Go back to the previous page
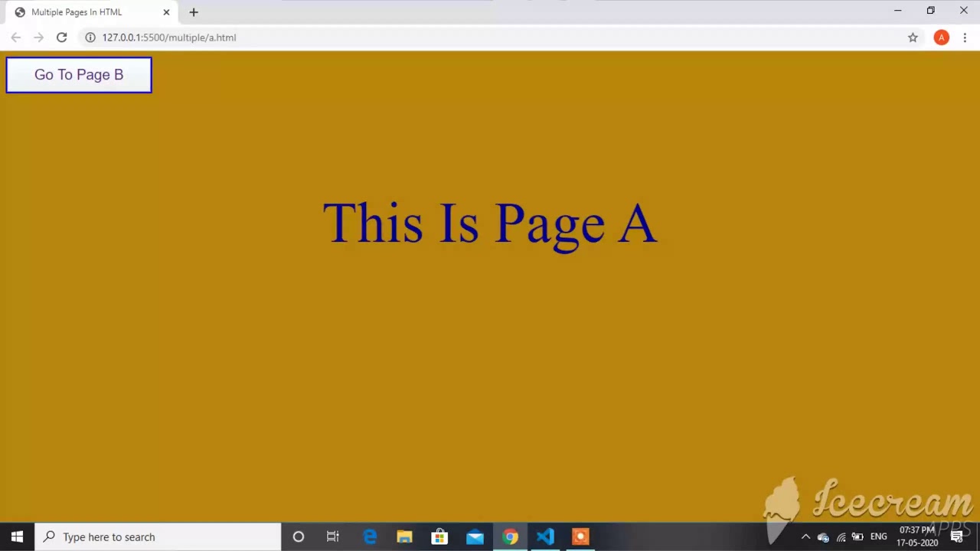 15,37
